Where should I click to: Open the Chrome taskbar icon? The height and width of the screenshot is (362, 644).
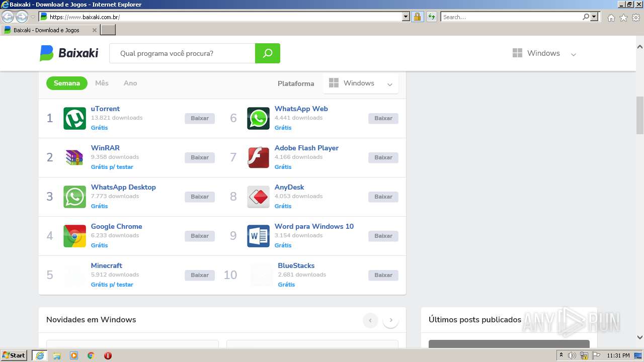tap(91, 355)
